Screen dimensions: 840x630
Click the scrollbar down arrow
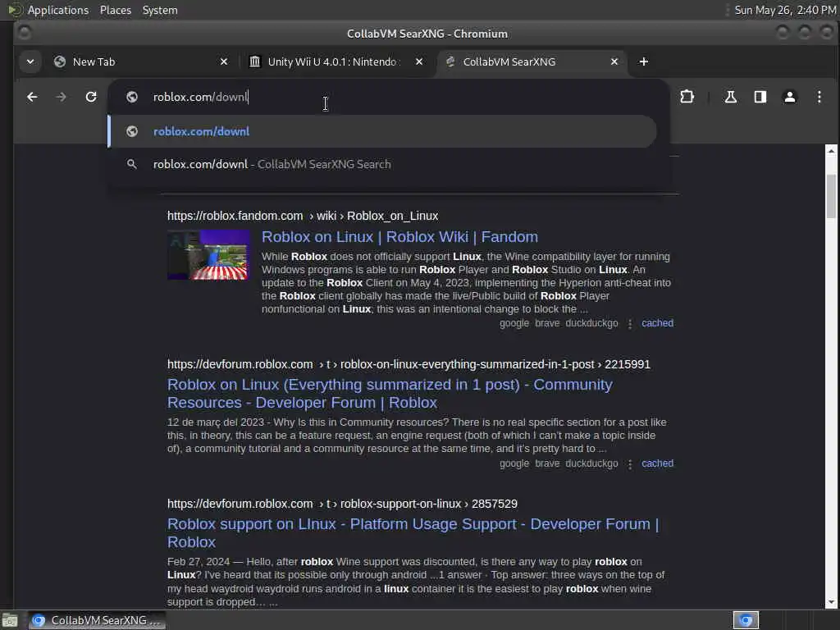(831, 602)
